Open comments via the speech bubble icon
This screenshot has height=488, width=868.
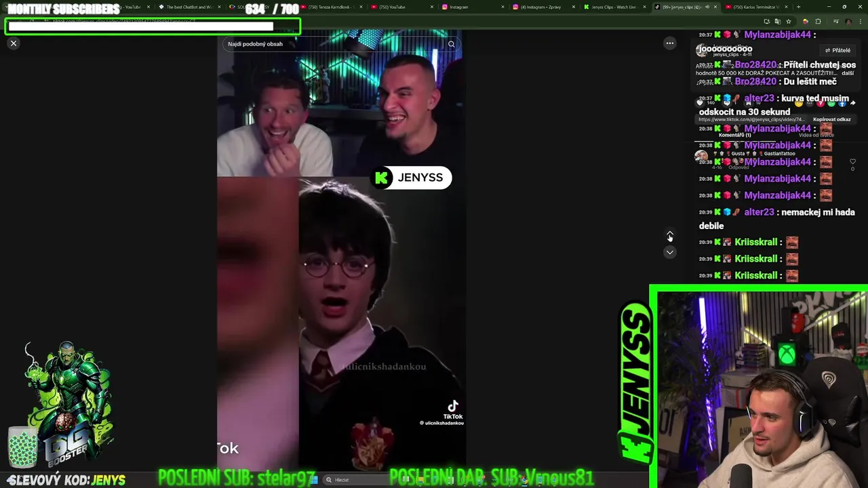727,102
